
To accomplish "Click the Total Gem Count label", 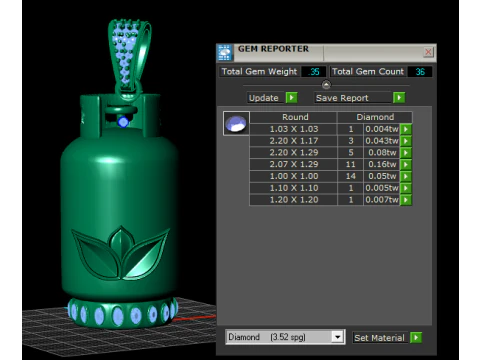I will coord(368,72).
